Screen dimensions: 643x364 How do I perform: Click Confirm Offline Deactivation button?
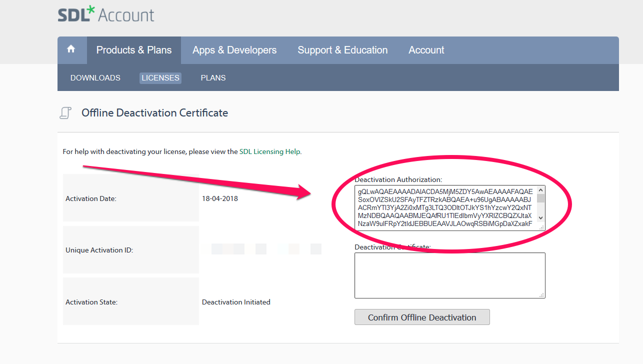pyautogui.click(x=422, y=317)
